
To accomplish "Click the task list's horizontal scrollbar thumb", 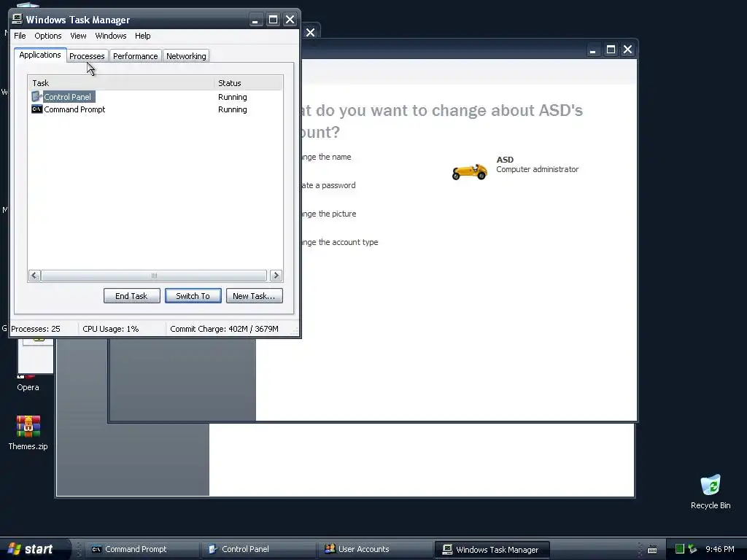I will point(154,275).
